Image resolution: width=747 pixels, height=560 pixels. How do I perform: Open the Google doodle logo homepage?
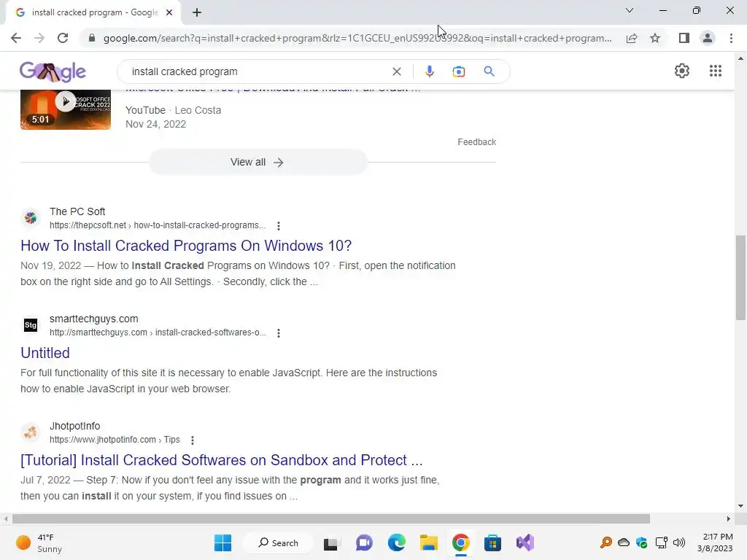pyautogui.click(x=53, y=71)
